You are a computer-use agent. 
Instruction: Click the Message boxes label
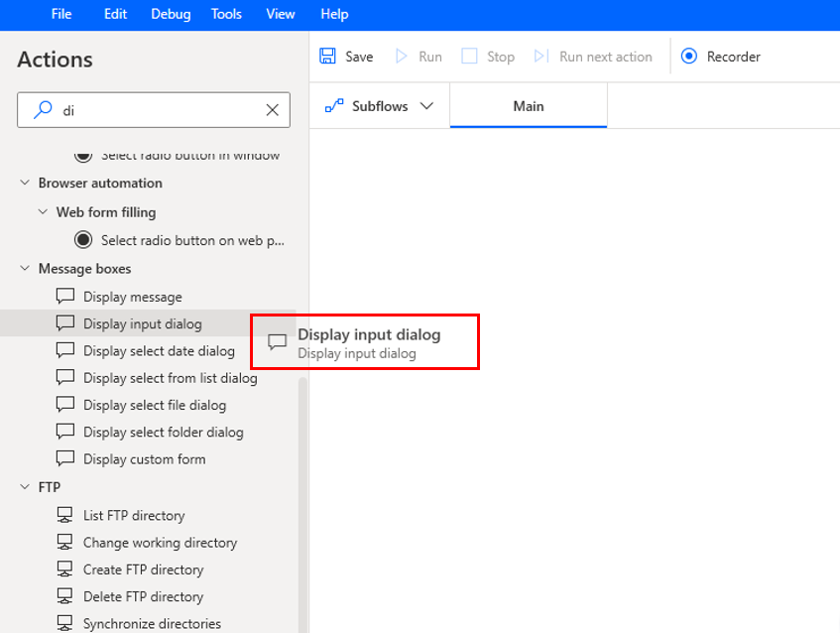[84, 269]
